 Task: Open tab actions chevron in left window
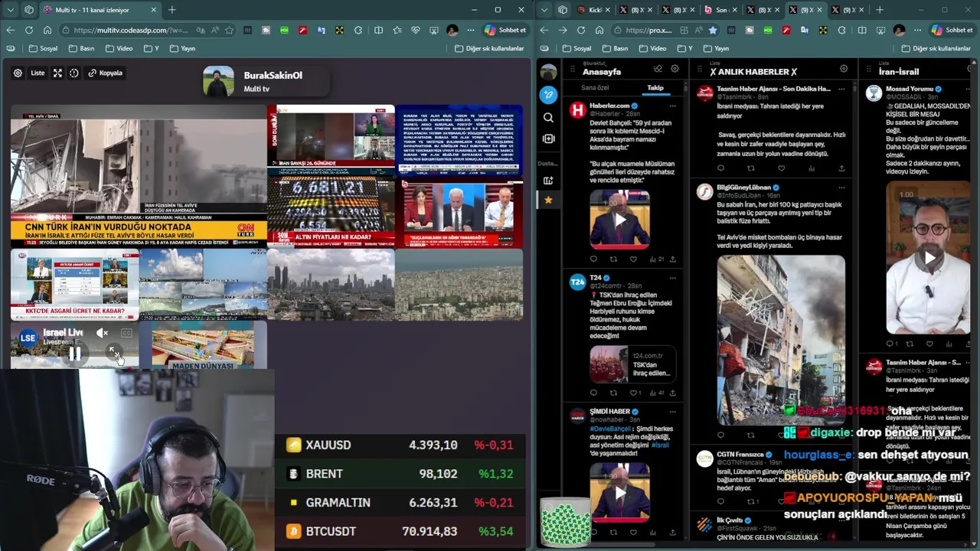tap(10, 10)
